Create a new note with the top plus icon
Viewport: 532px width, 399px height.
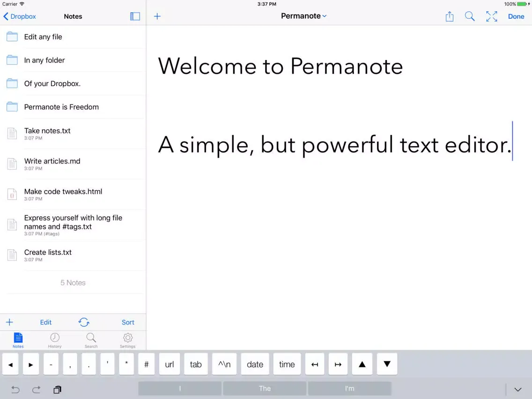(x=157, y=16)
